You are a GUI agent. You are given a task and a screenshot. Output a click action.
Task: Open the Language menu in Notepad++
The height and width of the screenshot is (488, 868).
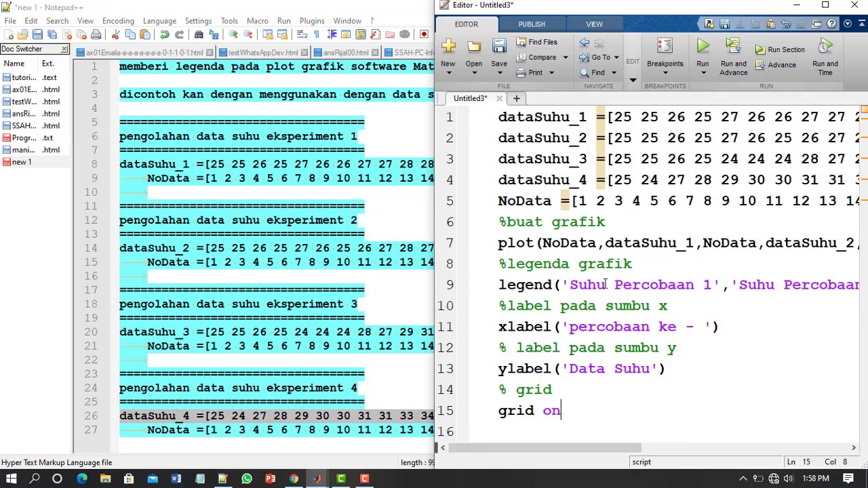click(x=160, y=21)
